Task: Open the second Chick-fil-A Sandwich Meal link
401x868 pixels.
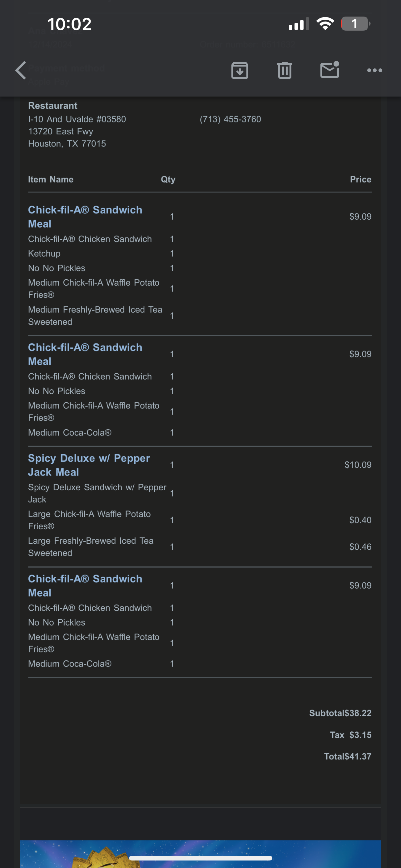Action: point(85,354)
